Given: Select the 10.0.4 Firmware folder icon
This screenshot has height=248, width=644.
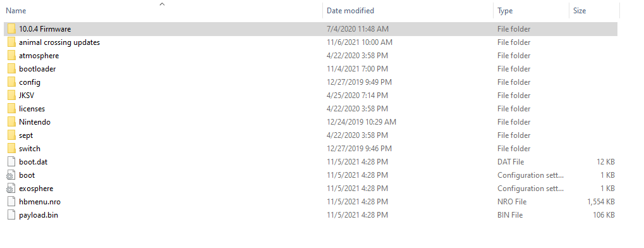Looking at the screenshot, I should pos(11,29).
